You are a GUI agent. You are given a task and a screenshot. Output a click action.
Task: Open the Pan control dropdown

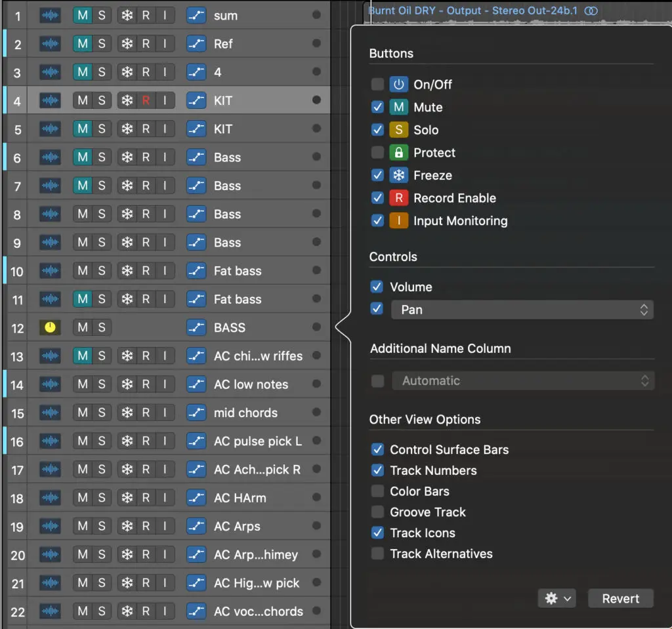point(522,310)
